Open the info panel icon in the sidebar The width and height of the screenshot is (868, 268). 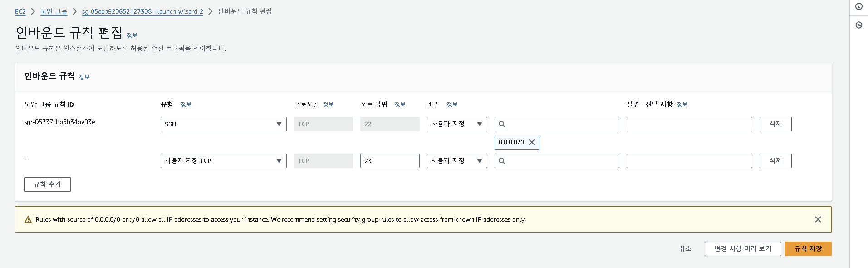(x=859, y=6)
